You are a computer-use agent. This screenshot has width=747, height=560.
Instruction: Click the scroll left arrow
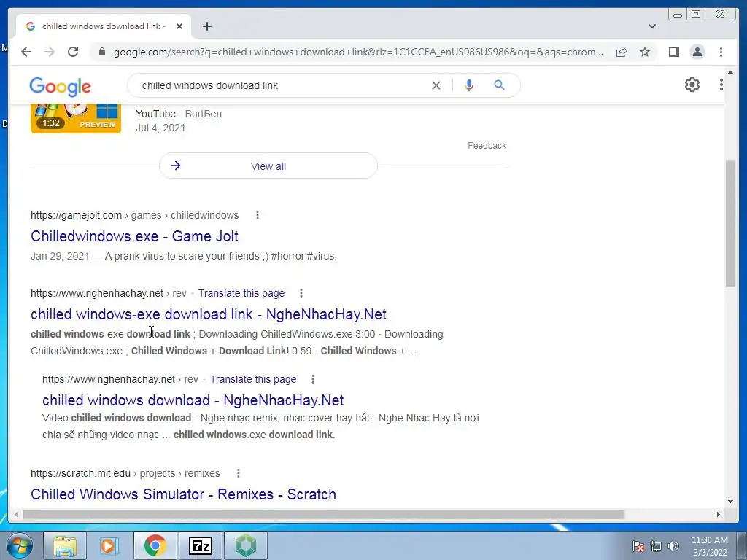[x=17, y=514]
